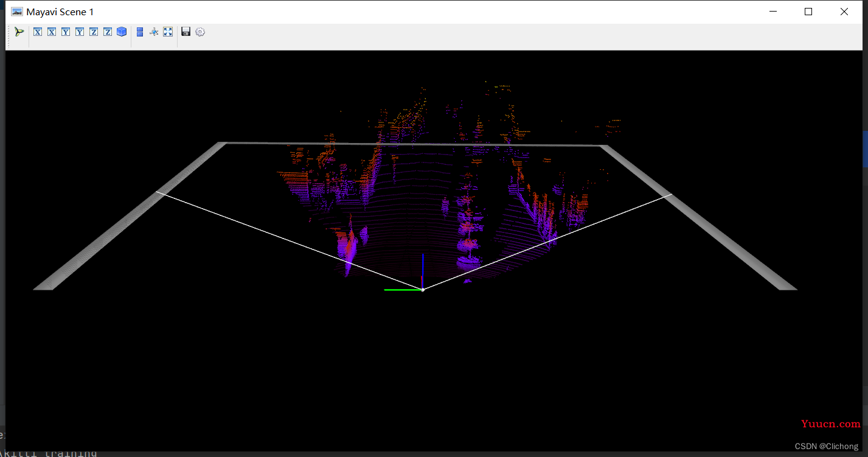Toggle parallel projection icon
Viewport: 868px width, 457px height.
pos(140,32)
